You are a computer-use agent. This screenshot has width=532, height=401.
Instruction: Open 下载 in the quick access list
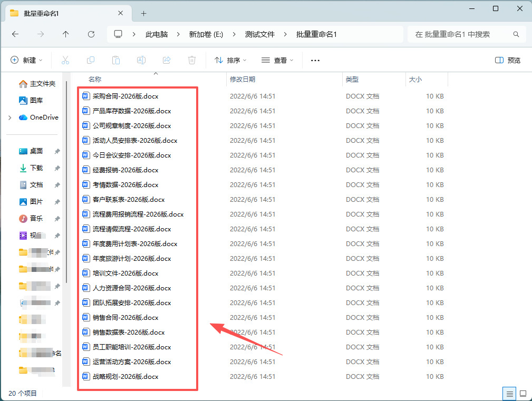31,168
